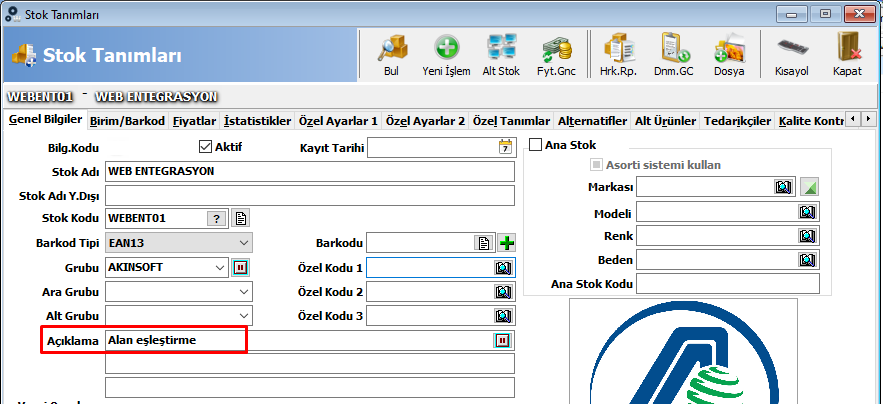Screen dimensions: 883x404
Task: Click the Stok Adı input field
Action: (310, 171)
